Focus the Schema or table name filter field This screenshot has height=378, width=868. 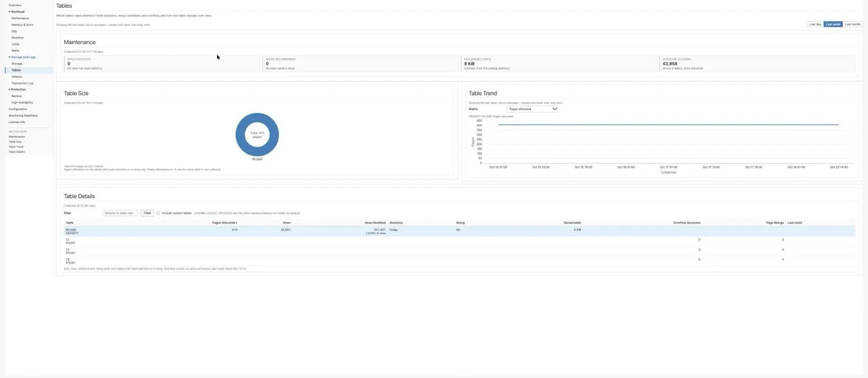120,213
